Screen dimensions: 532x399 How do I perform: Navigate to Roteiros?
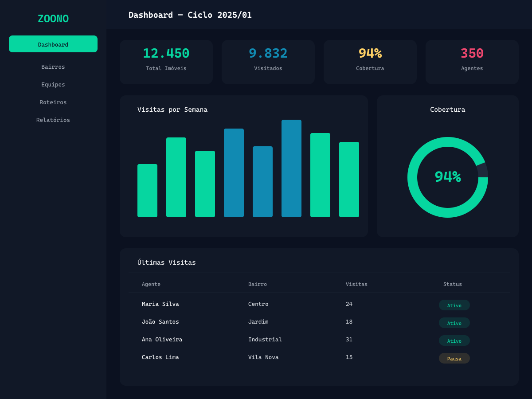click(x=53, y=102)
